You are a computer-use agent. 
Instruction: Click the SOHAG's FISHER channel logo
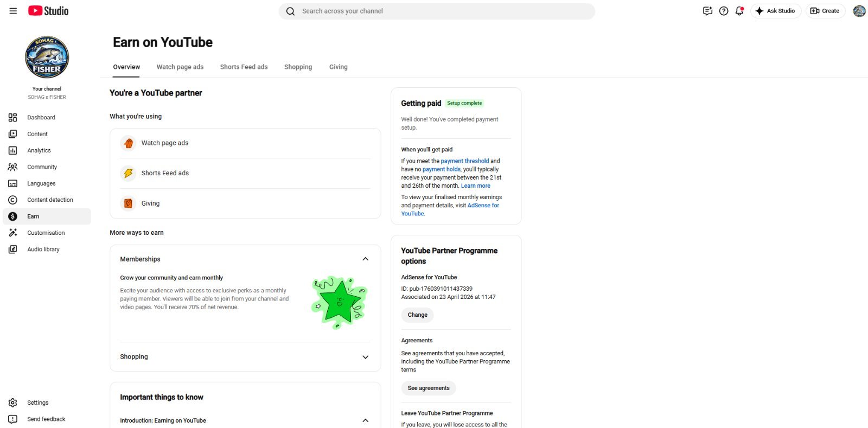click(47, 58)
